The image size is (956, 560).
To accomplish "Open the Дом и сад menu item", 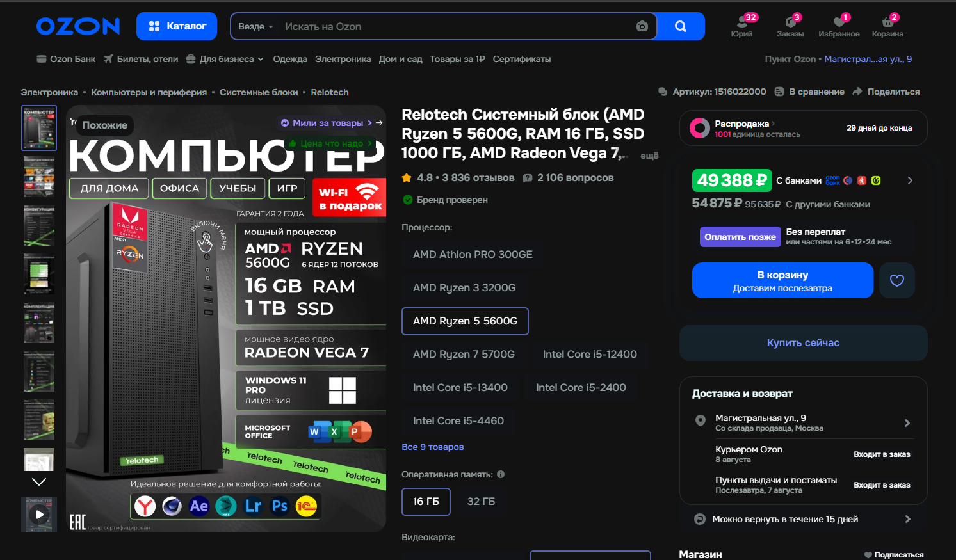I will [400, 59].
